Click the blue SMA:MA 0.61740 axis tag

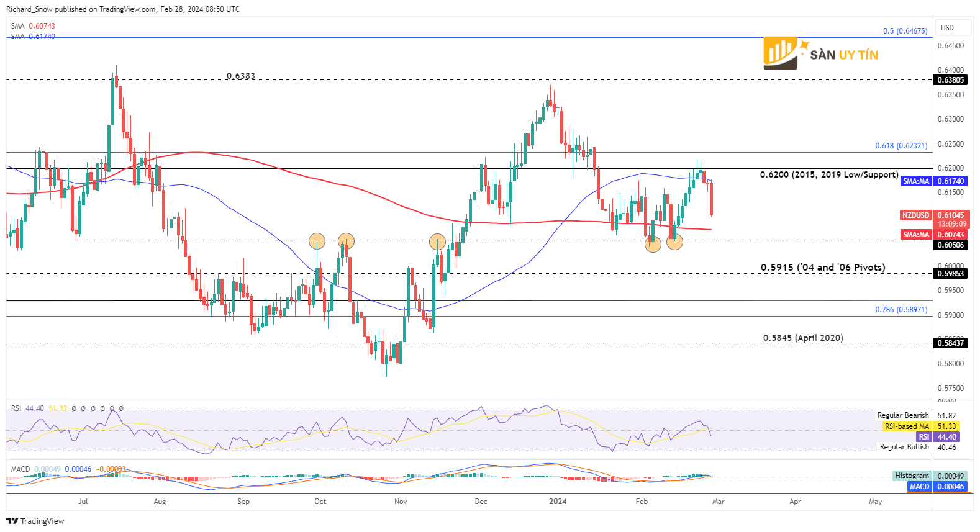935,181
